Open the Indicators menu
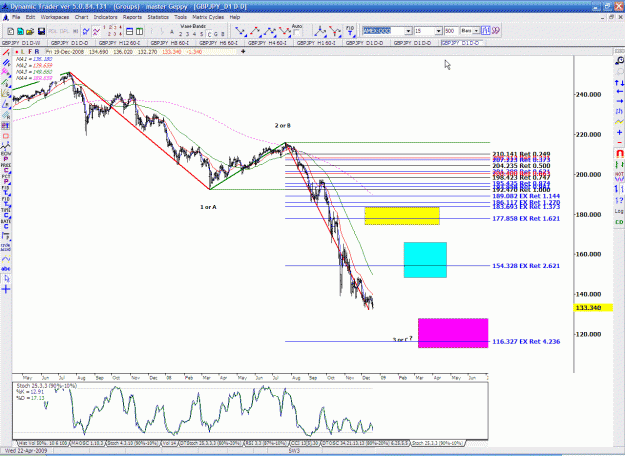This screenshot has width=625, height=456. pos(105,17)
